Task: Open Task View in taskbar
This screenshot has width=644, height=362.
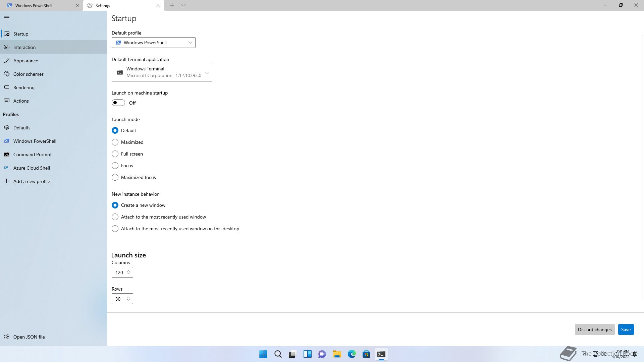Action: tap(293, 354)
